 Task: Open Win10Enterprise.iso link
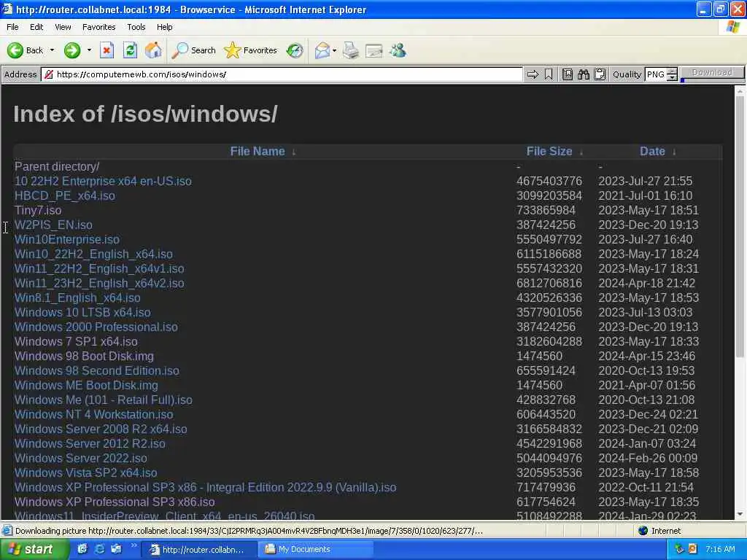tap(67, 239)
